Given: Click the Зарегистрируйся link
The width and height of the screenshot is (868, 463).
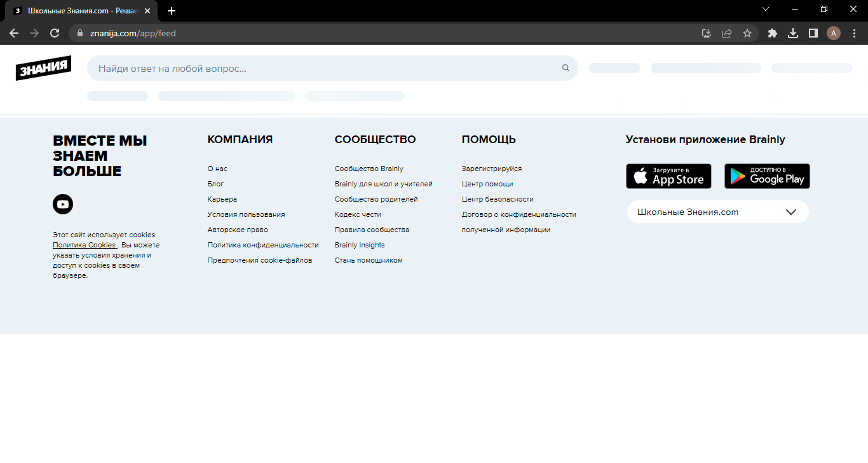Looking at the screenshot, I should 492,169.
